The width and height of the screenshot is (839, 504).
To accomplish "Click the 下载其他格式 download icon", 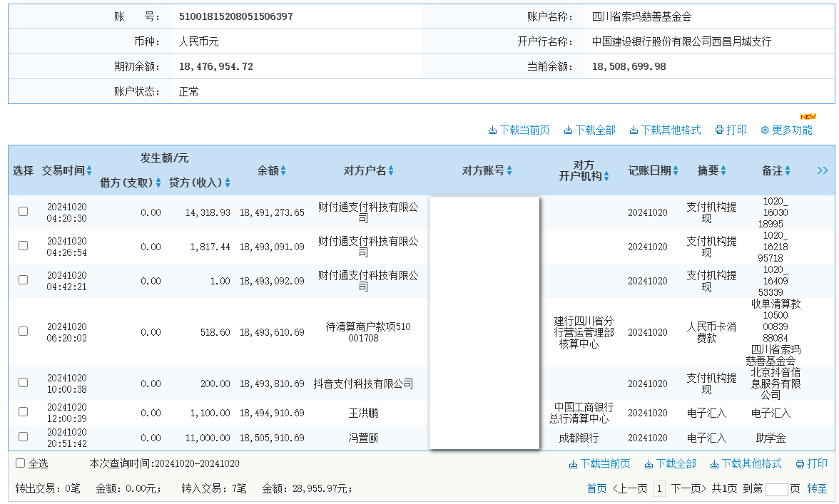I will click(x=633, y=130).
